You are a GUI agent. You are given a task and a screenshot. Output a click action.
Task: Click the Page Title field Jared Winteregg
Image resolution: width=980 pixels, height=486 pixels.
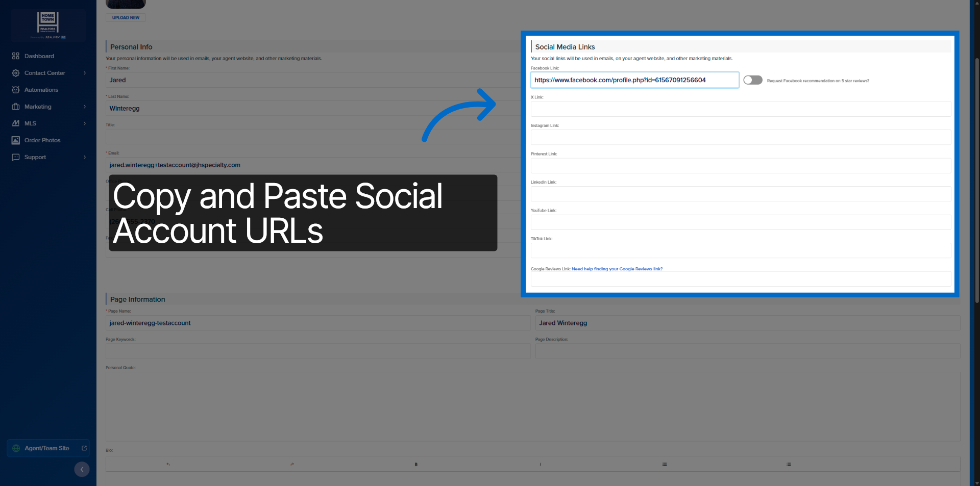[748, 323]
